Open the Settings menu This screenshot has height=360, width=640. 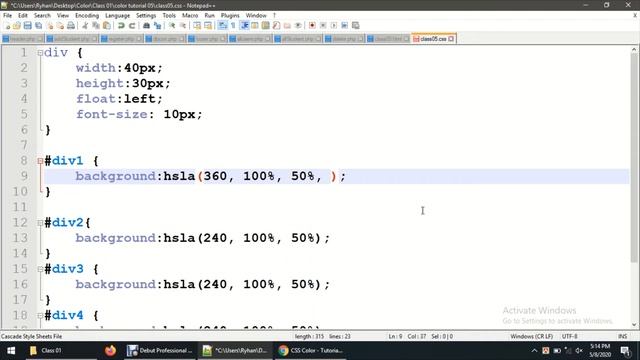(x=146, y=16)
